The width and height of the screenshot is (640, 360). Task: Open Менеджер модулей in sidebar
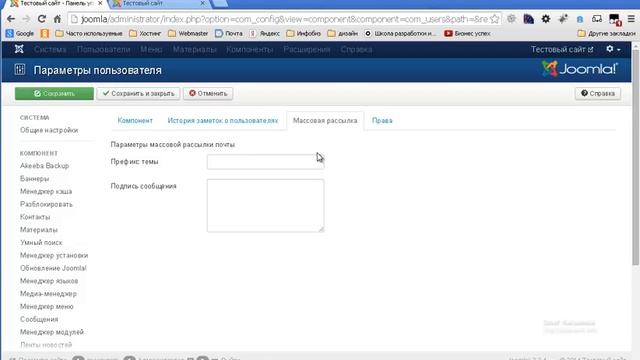point(52,332)
